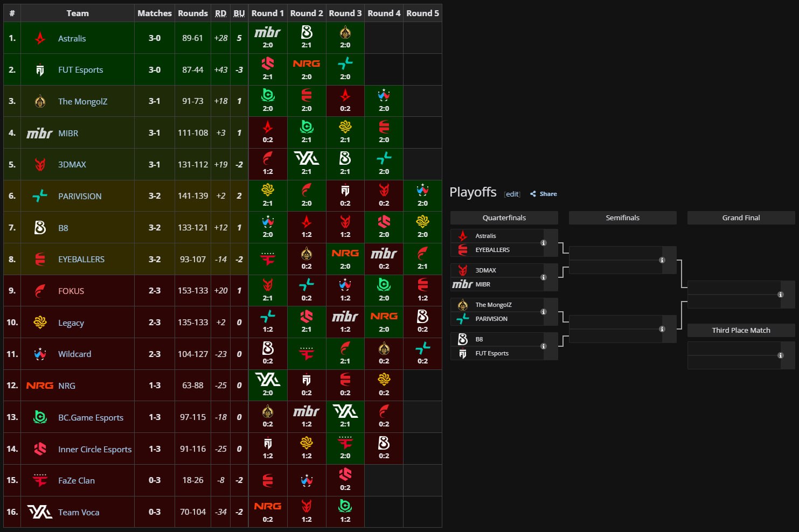Open match info for Astralis vs EYEBALLERS quarterfinal
The width and height of the screenshot is (799, 532).
(543, 243)
